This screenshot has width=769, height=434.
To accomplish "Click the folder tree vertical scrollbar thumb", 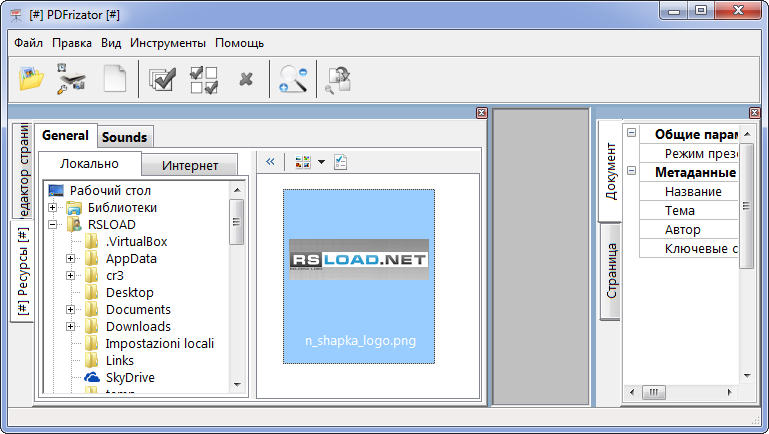I will [x=236, y=222].
